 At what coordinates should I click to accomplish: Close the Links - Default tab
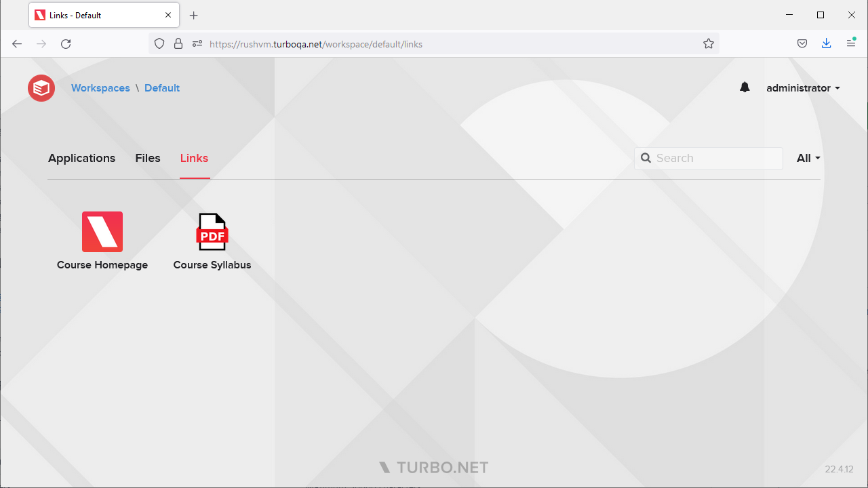[x=168, y=15]
